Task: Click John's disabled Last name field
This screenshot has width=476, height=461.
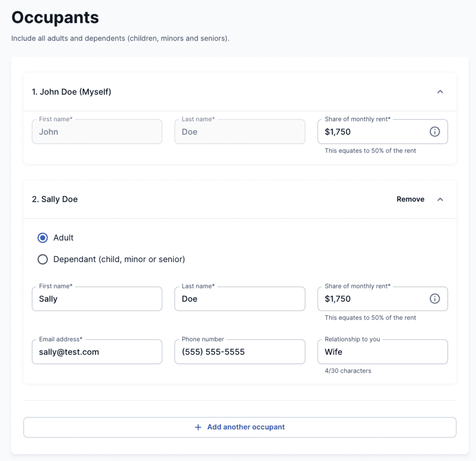Action: click(x=239, y=132)
